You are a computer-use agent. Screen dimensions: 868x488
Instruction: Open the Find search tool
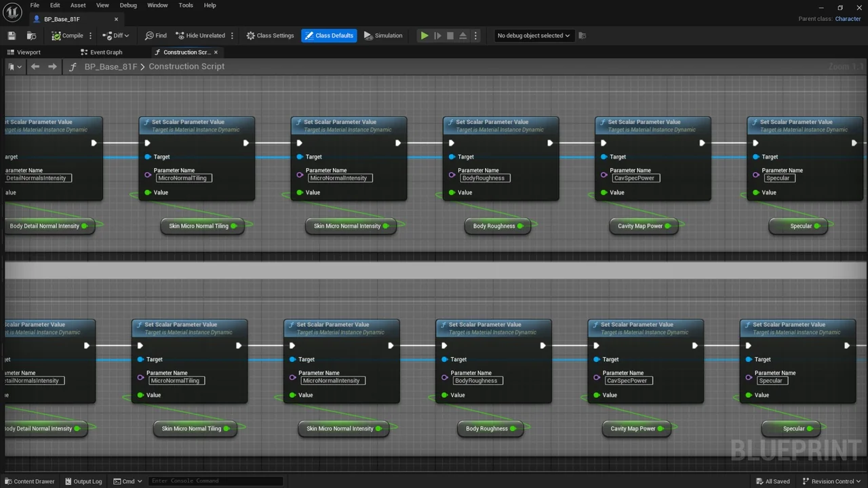(155, 35)
